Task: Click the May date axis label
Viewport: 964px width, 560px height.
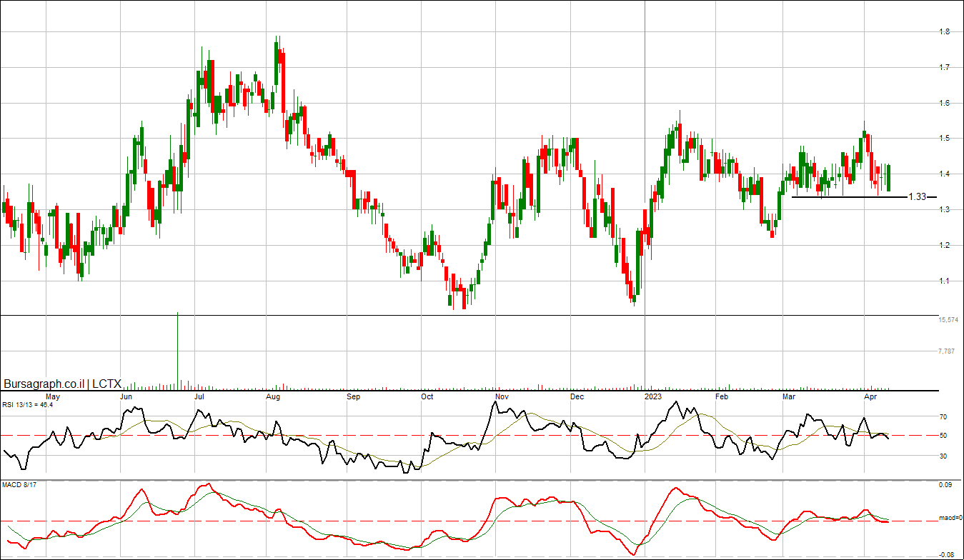Action: [52, 396]
